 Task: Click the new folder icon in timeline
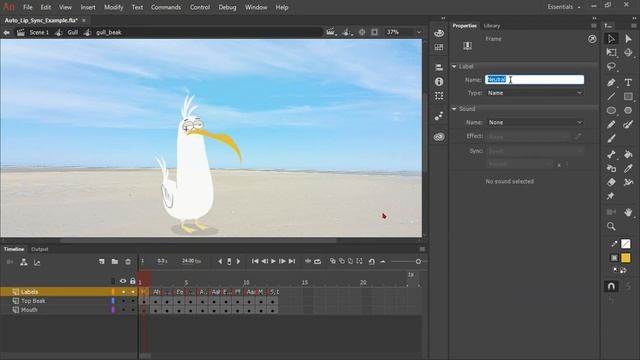click(x=115, y=262)
